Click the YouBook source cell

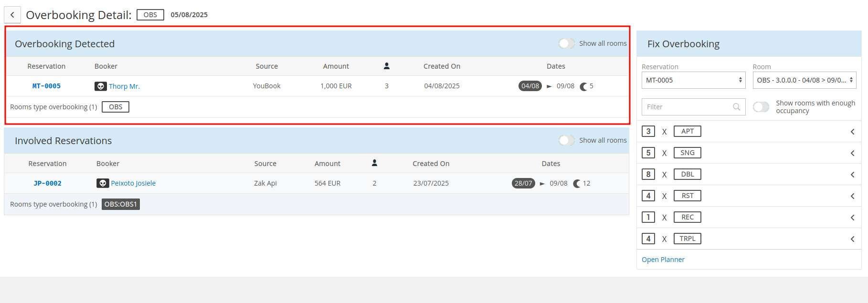267,86
